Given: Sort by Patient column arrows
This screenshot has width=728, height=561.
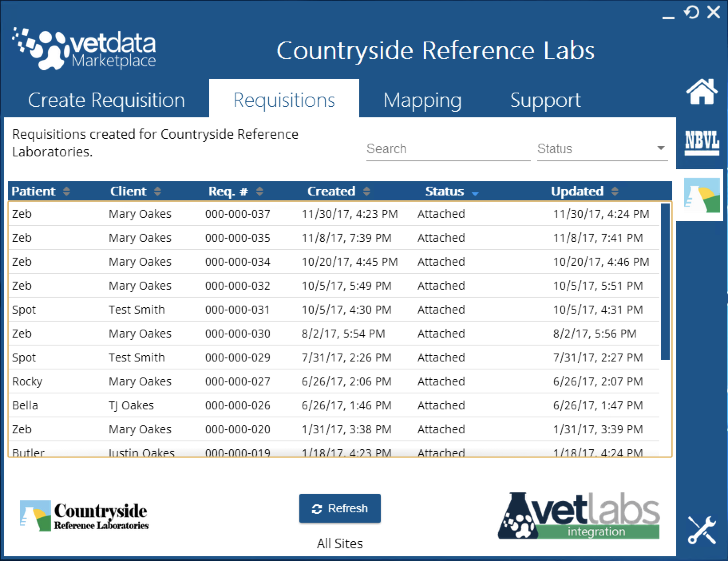Looking at the screenshot, I should tap(67, 192).
